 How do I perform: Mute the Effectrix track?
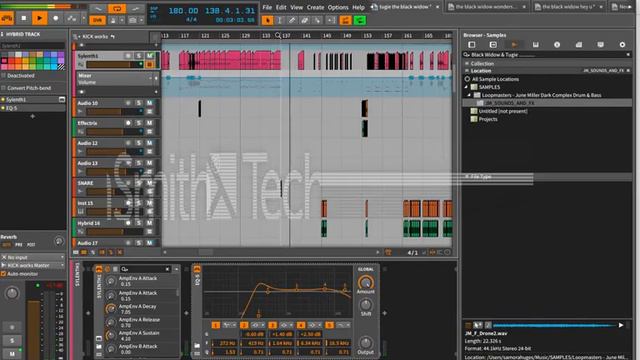(149, 123)
